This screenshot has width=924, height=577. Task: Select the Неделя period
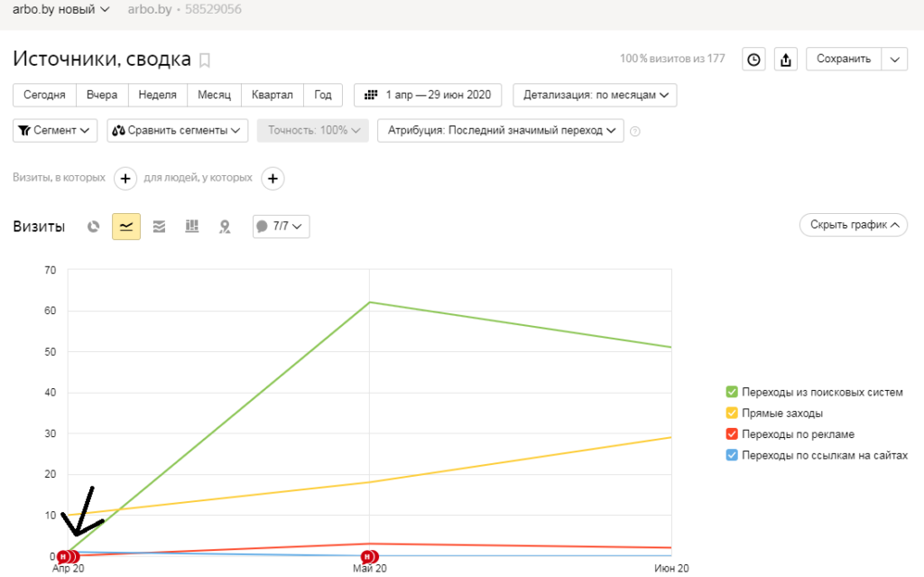tap(157, 95)
